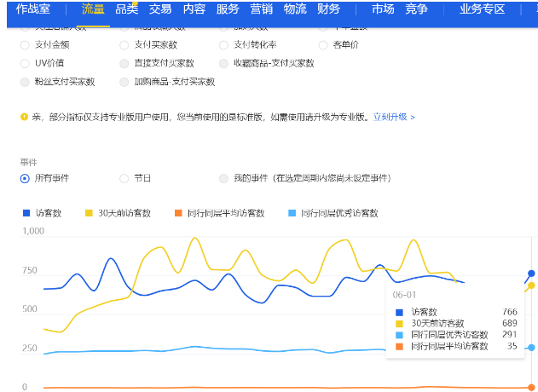Select the 直接支付买家数 radio option
The width and height of the screenshot is (538, 392).
(x=124, y=63)
